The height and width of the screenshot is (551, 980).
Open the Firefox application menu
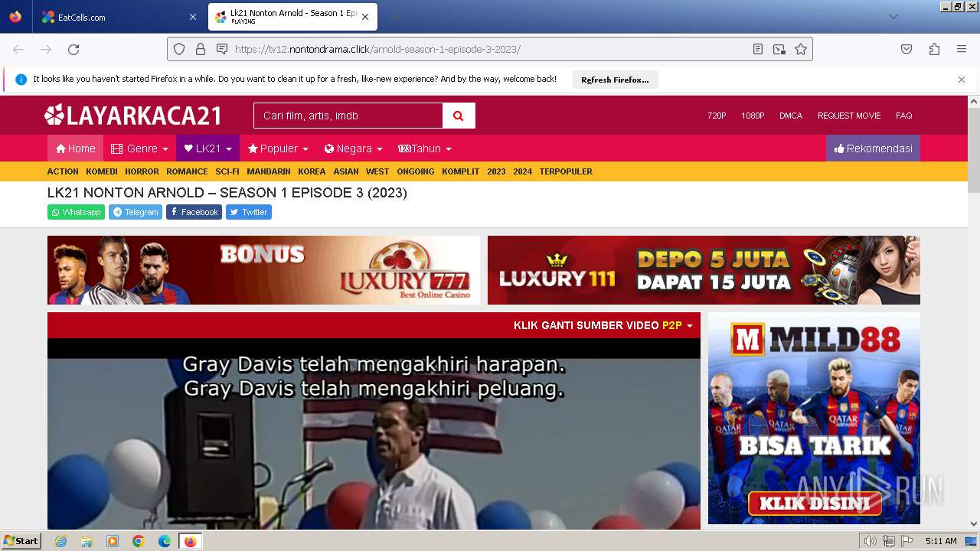[962, 49]
